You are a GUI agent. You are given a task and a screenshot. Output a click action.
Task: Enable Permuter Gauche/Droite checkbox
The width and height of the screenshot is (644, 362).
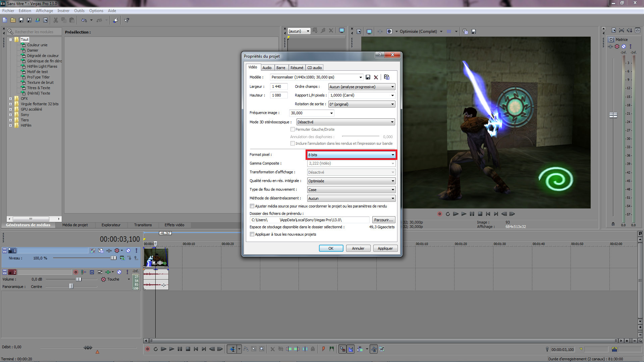click(x=292, y=129)
